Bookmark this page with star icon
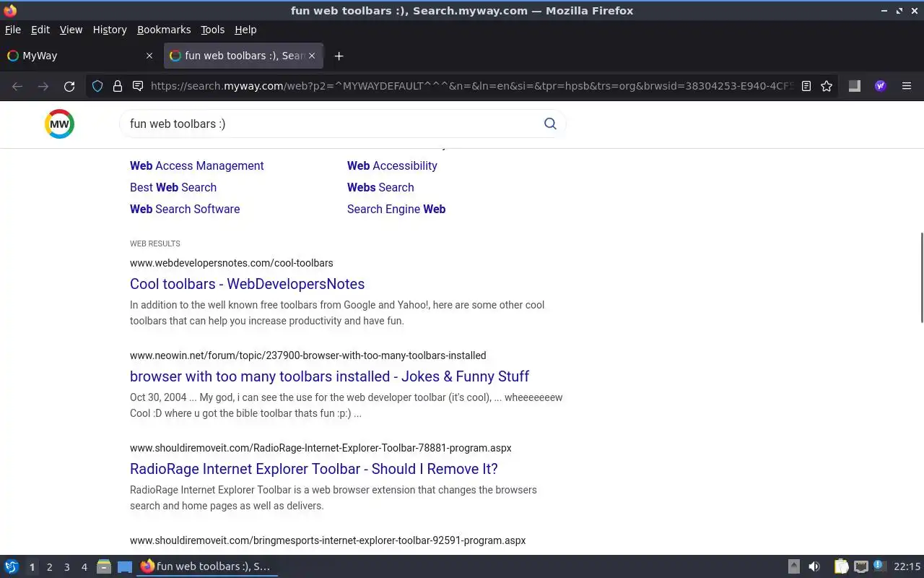The image size is (924, 578). (x=827, y=86)
